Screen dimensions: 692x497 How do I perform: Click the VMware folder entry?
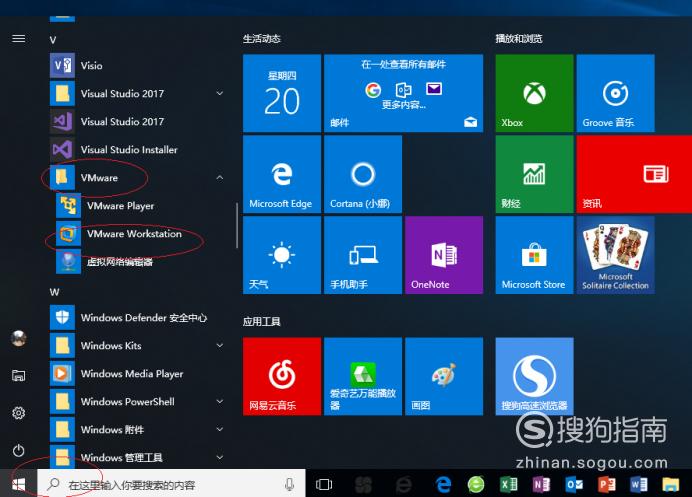tap(137, 177)
